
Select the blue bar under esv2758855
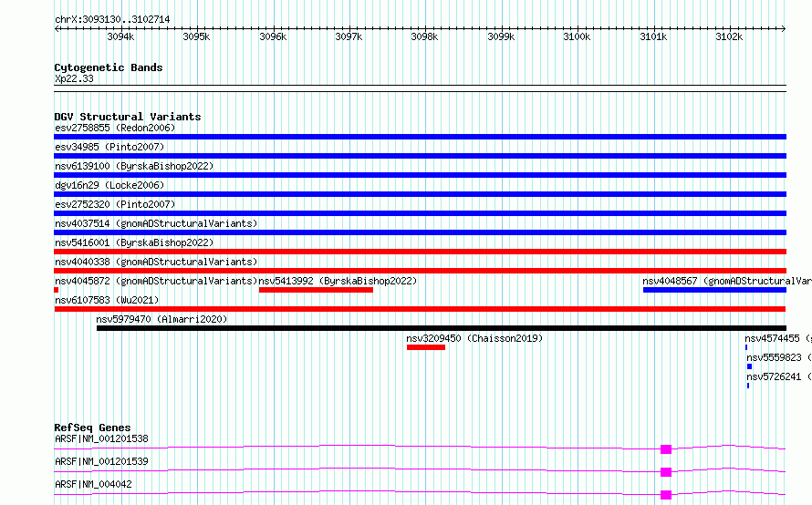click(x=420, y=137)
